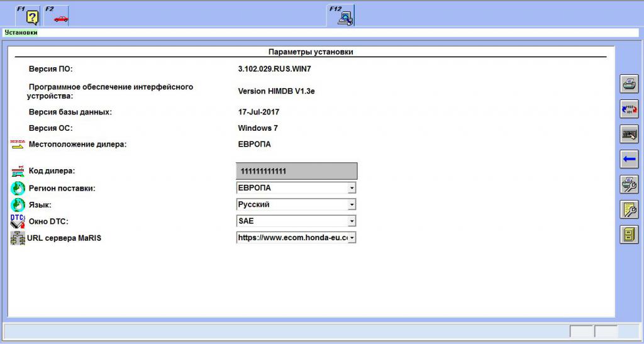The image size is (644, 344).
Task: Click the keyboard icon in right sidebar
Action: point(629,134)
